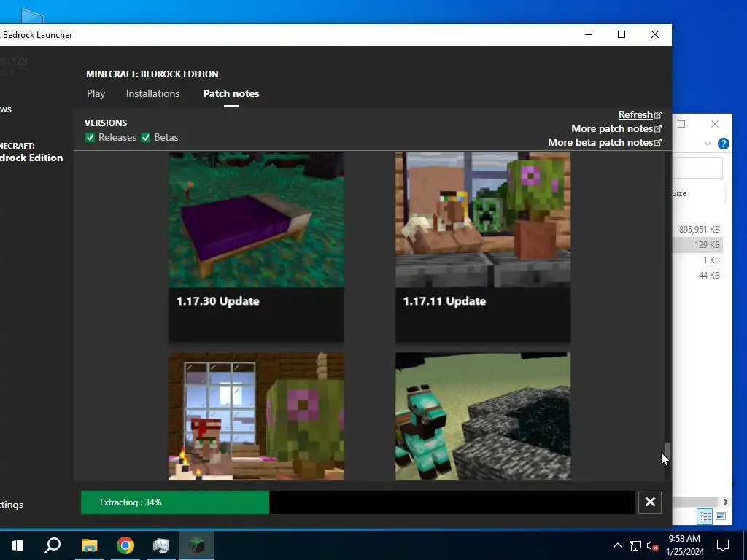Select the 44 KB file row
This screenshot has height=560, width=747.
[x=697, y=275]
